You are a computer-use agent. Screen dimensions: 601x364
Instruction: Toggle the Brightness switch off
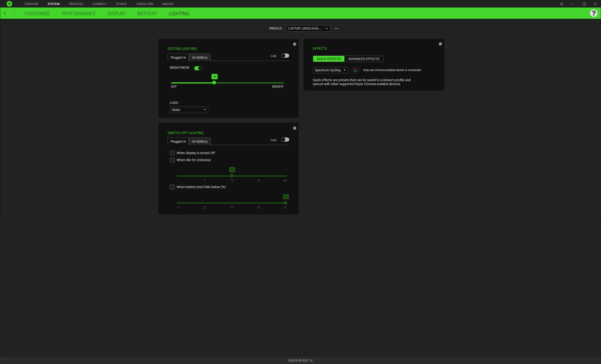click(198, 68)
